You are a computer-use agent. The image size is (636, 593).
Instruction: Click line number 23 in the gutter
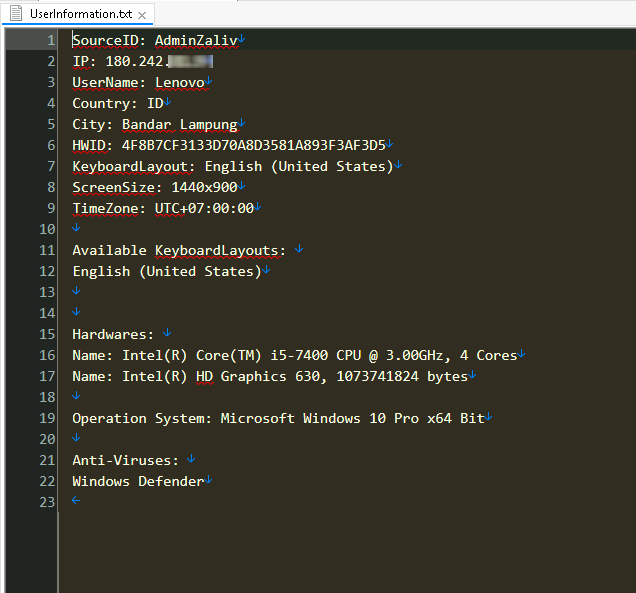47,503
